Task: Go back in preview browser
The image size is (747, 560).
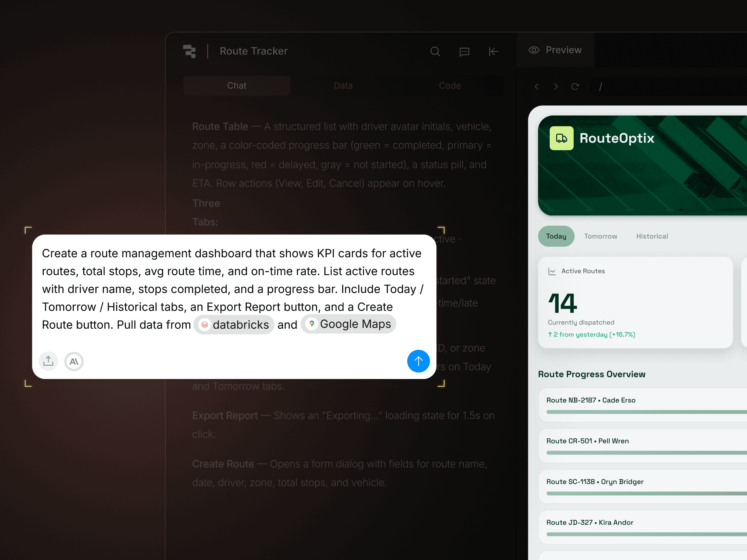Action: point(537,86)
